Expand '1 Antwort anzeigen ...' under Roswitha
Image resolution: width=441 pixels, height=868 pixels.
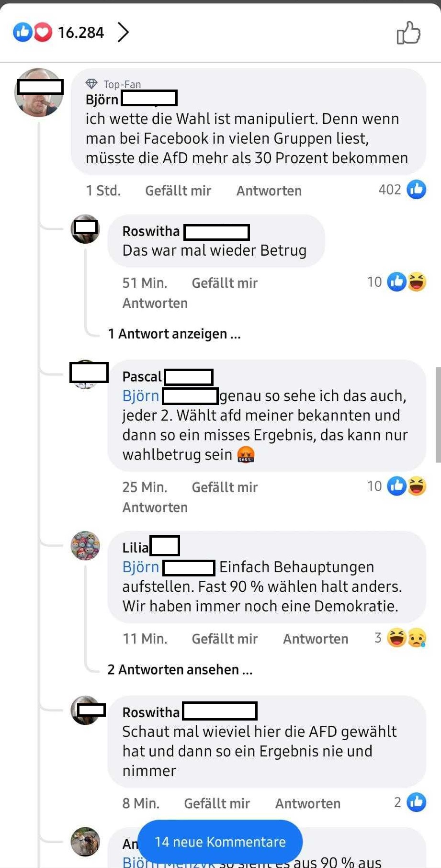click(174, 334)
